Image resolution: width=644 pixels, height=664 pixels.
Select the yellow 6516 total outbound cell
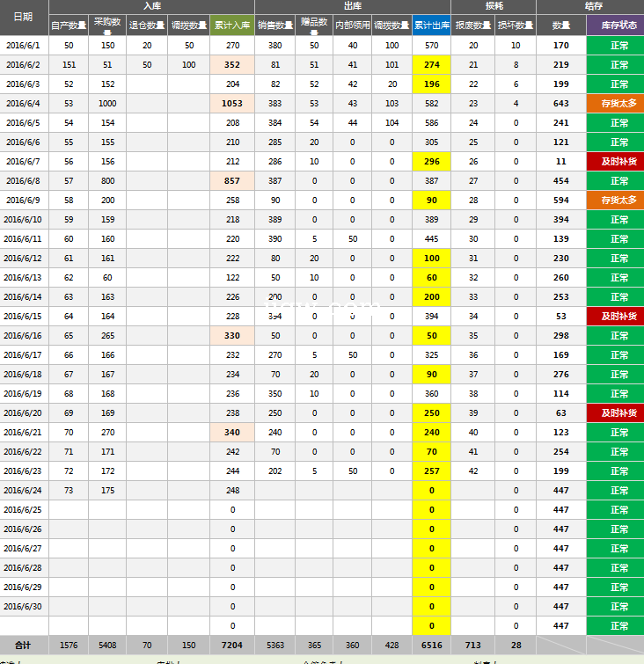pyautogui.click(x=431, y=645)
